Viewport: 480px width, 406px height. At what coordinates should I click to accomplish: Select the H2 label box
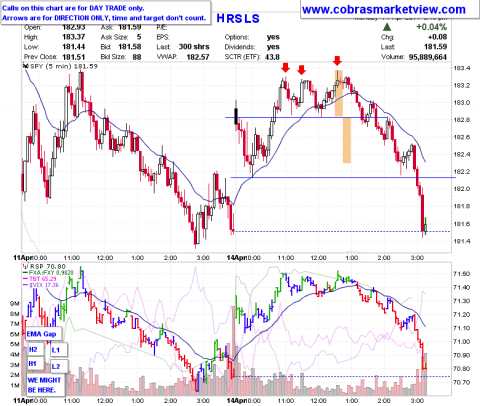[x=35, y=350]
